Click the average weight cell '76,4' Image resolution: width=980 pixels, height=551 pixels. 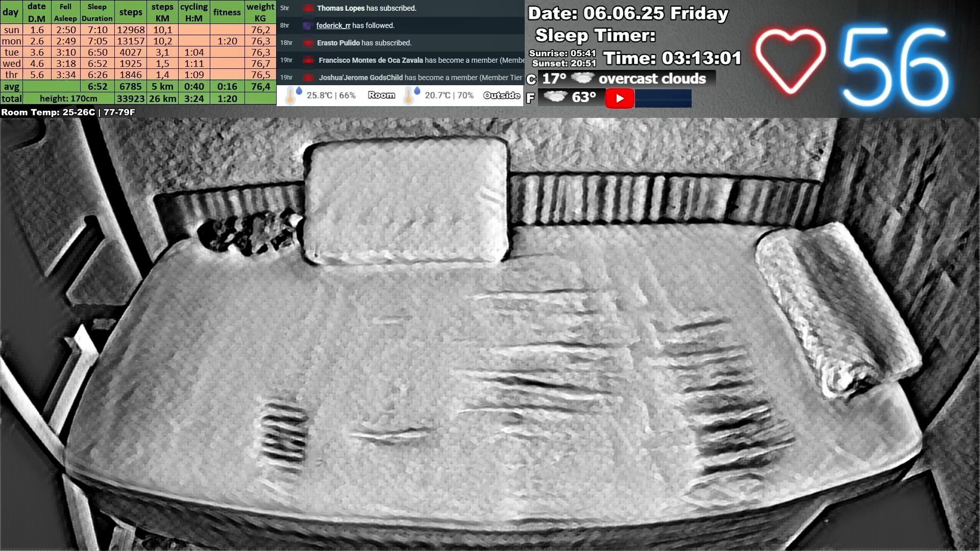point(260,86)
